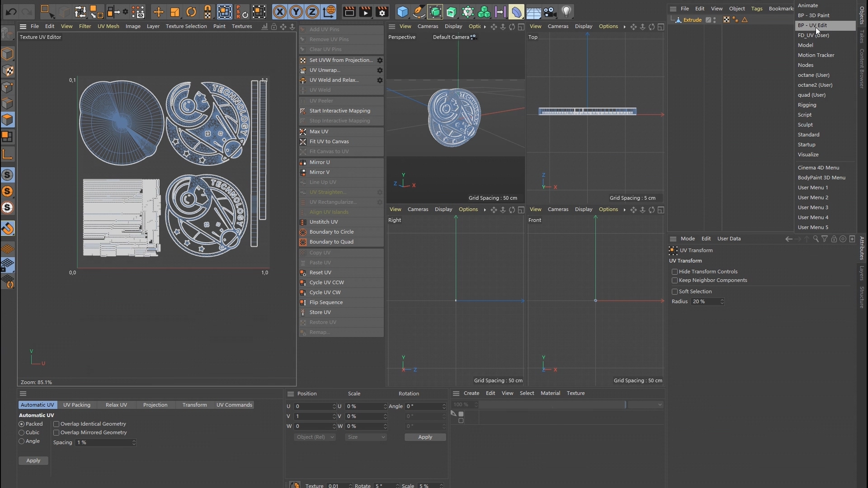
Task: Open UV Unwrap settings gear
Action: (380, 70)
